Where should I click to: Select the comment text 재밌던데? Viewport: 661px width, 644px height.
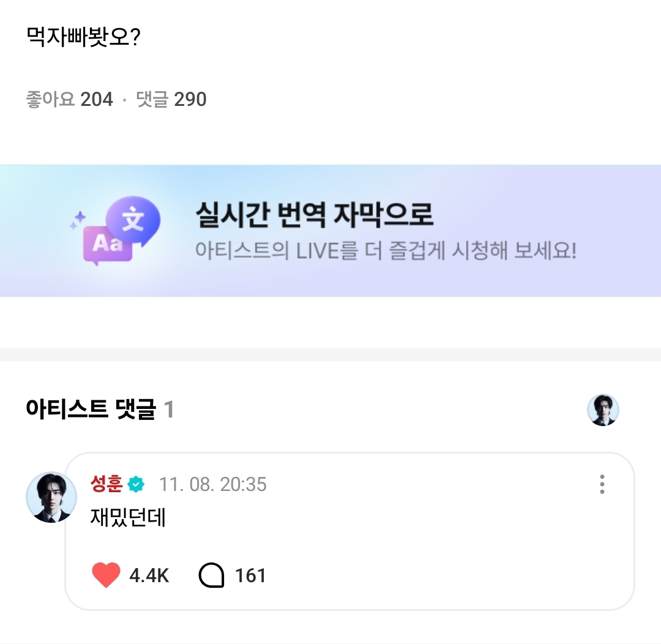pos(128,519)
